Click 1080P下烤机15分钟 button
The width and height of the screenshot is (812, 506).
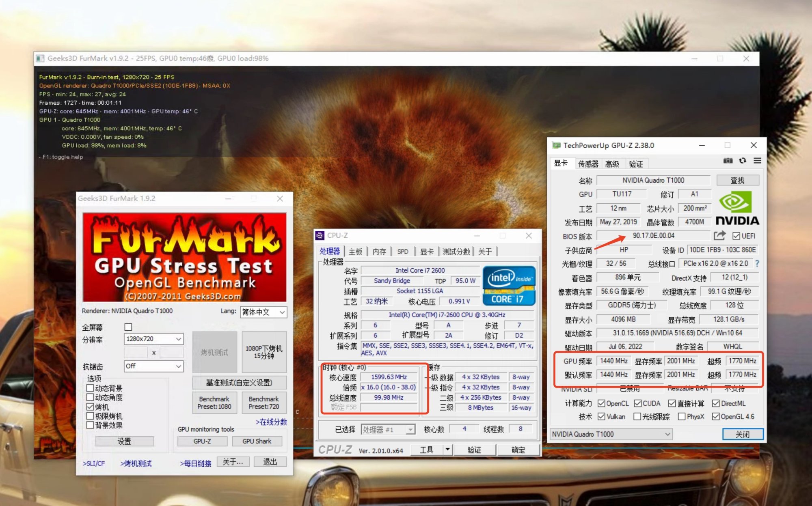point(264,352)
